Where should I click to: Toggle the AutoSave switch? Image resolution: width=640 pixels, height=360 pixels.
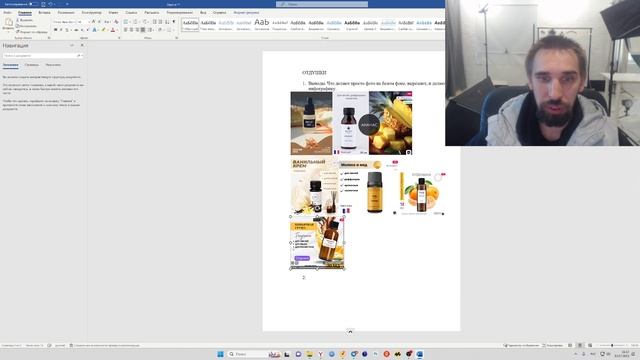pyautogui.click(x=33, y=4)
